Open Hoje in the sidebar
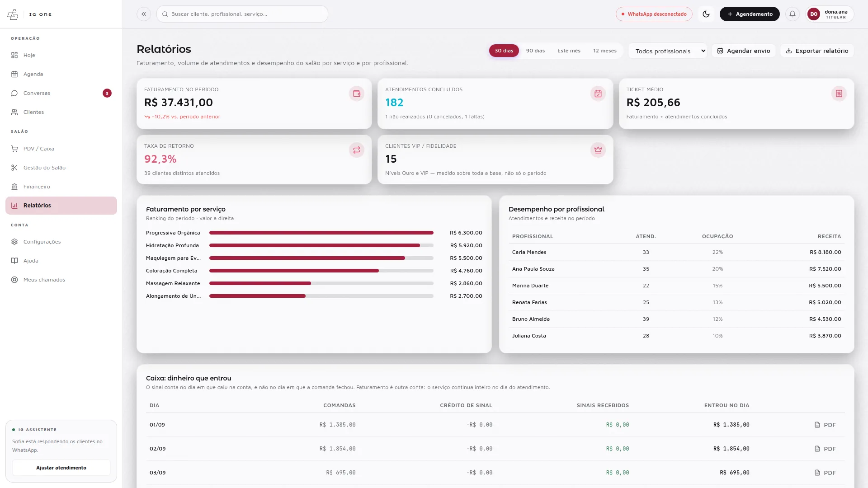Screen dimensions: 868x488 point(61,55)
